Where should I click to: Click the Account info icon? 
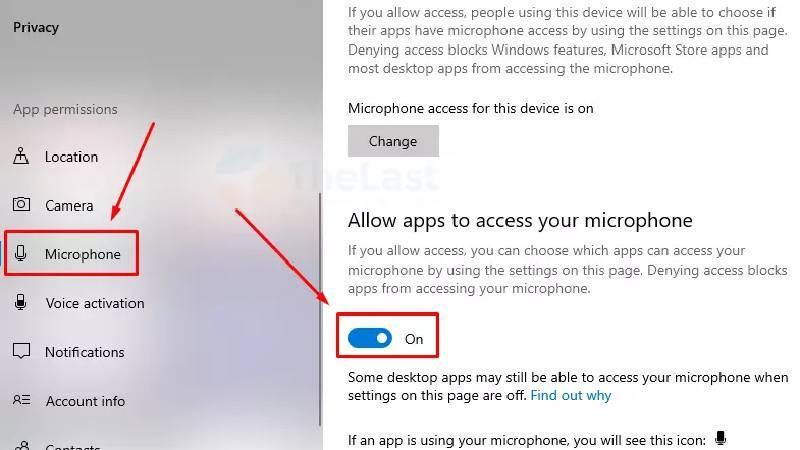tap(21, 400)
